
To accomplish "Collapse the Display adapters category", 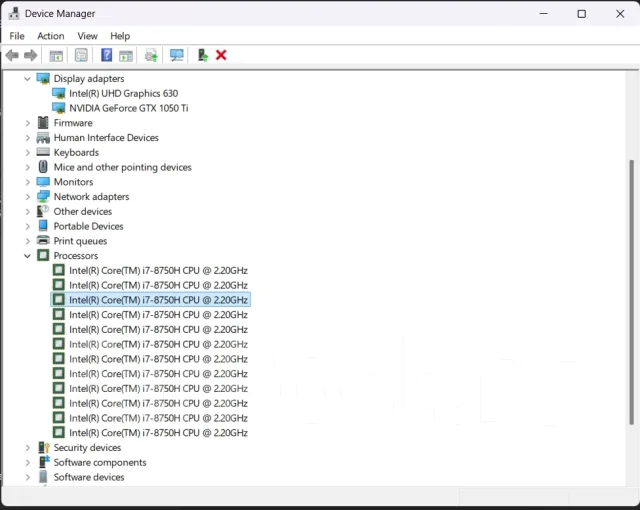I will click(x=27, y=79).
